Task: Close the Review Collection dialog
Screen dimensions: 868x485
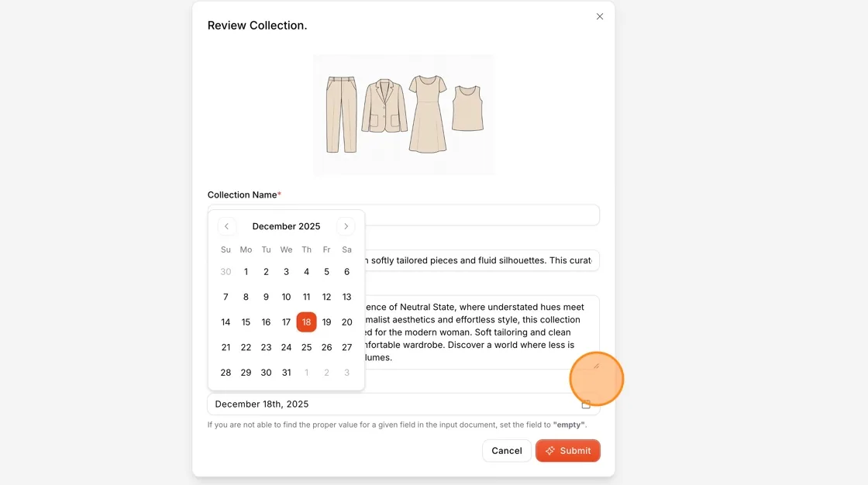Action: (600, 16)
